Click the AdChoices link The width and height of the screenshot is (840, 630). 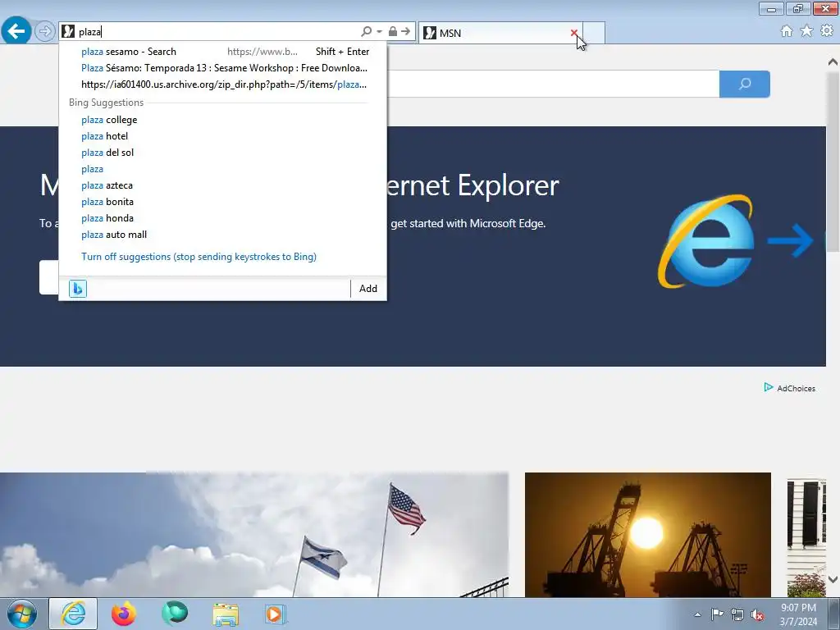790,388
